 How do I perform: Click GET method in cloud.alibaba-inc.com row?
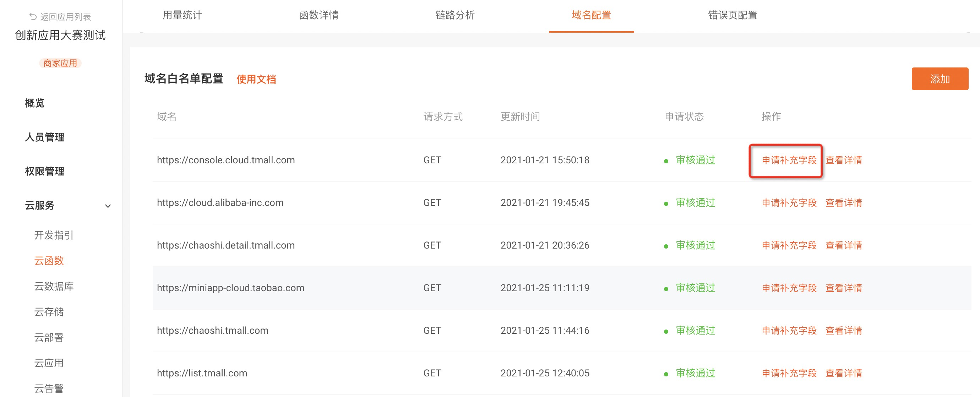432,203
